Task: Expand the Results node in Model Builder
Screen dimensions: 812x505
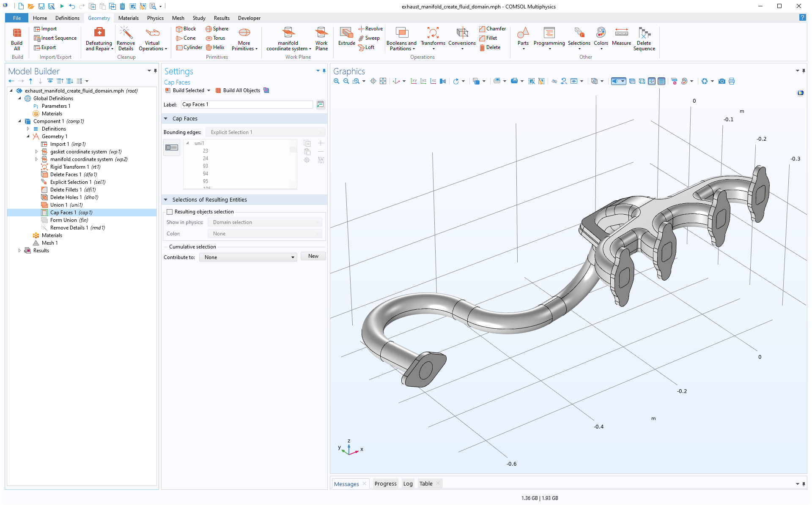Action: (x=19, y=250)
